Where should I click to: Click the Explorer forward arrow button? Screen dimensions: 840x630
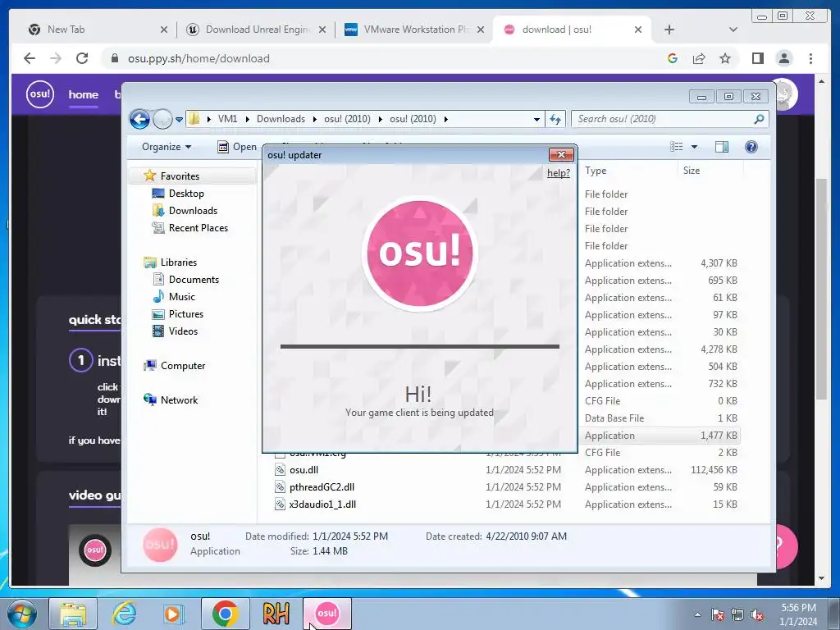pos(163,119)
